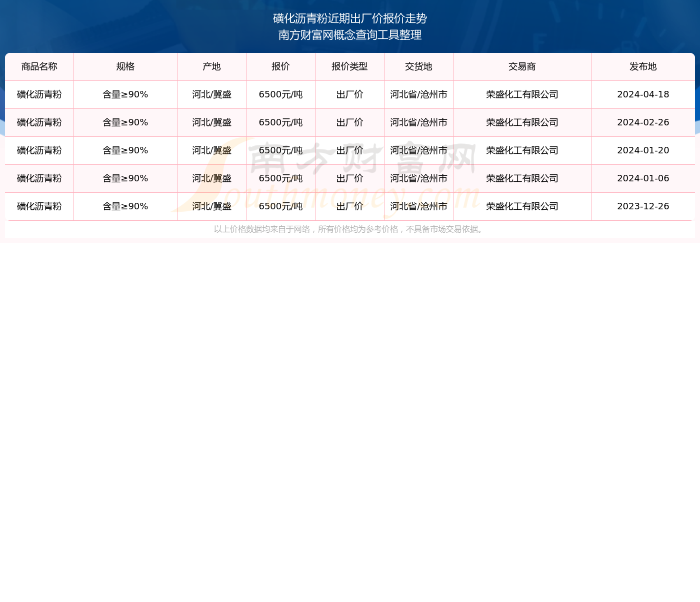Click 6500元/吨 in the 2024-04-18 row
700x602 pixels.
coord(280,94)
